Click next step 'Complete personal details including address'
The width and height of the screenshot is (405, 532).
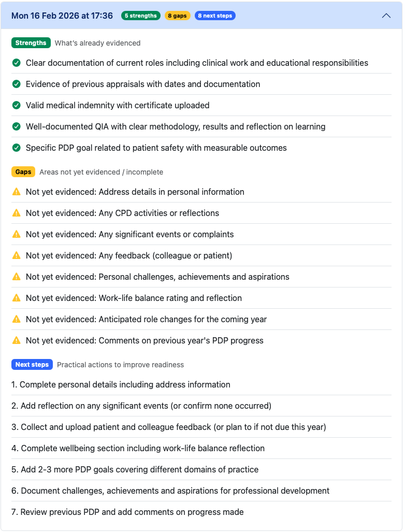pos(121,384)
